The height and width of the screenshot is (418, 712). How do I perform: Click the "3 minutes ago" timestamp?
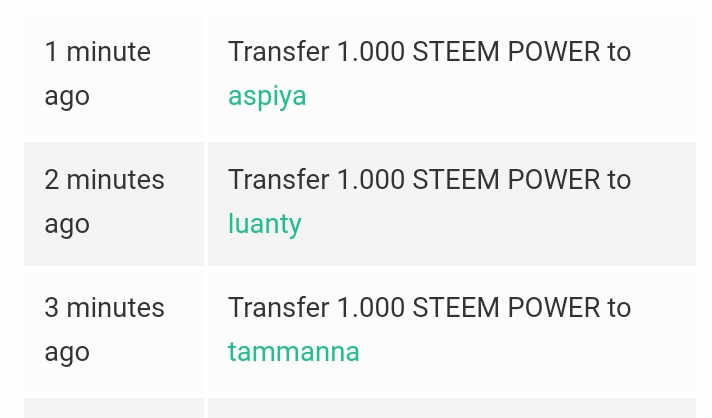[104, 329]
